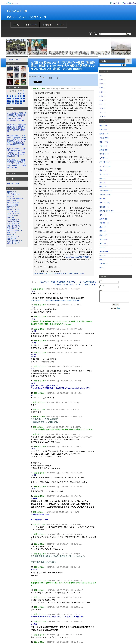This screenshot has width=136, height=644.
Task: Click 検索 button in 記事検索 box
Action: tap(124, 65)
